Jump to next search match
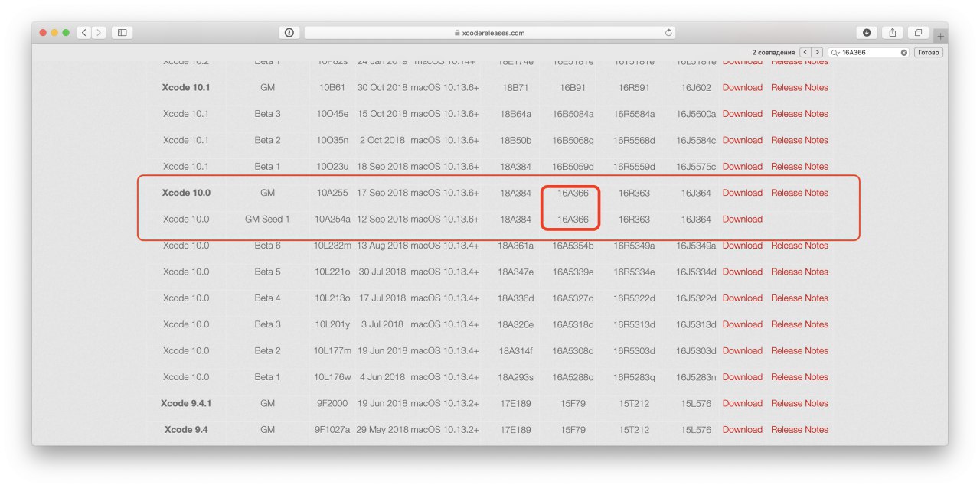Screen dimensions: 980x488 (x=817, y=52)
